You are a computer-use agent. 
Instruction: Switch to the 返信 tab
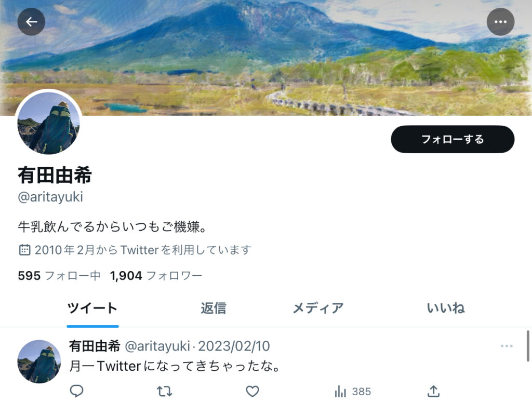214,308
